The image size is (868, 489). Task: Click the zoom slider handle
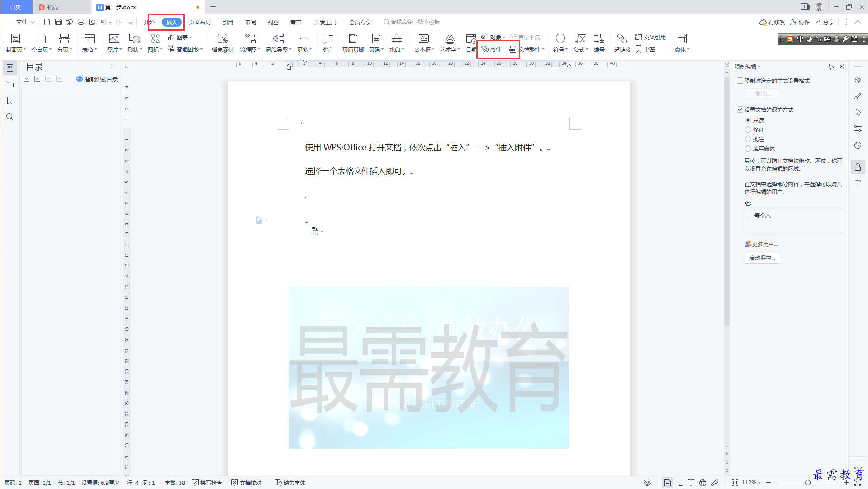click(x=807, y=483)
